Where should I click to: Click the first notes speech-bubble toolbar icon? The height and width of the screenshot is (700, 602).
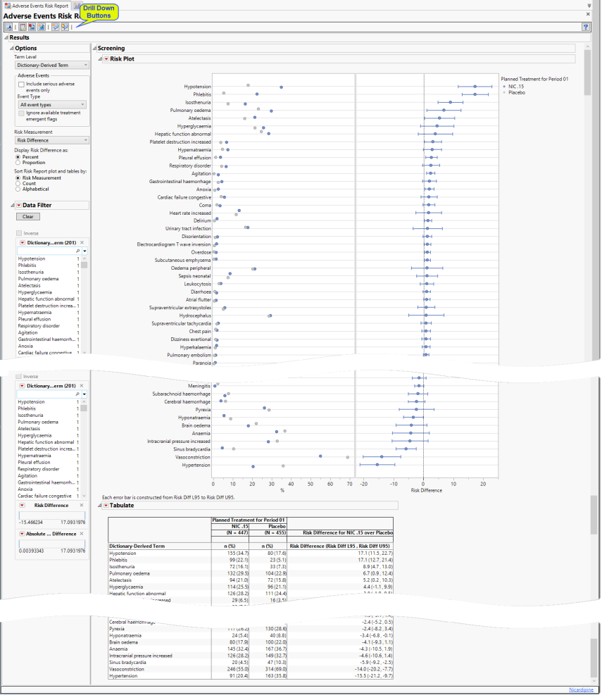56,27
